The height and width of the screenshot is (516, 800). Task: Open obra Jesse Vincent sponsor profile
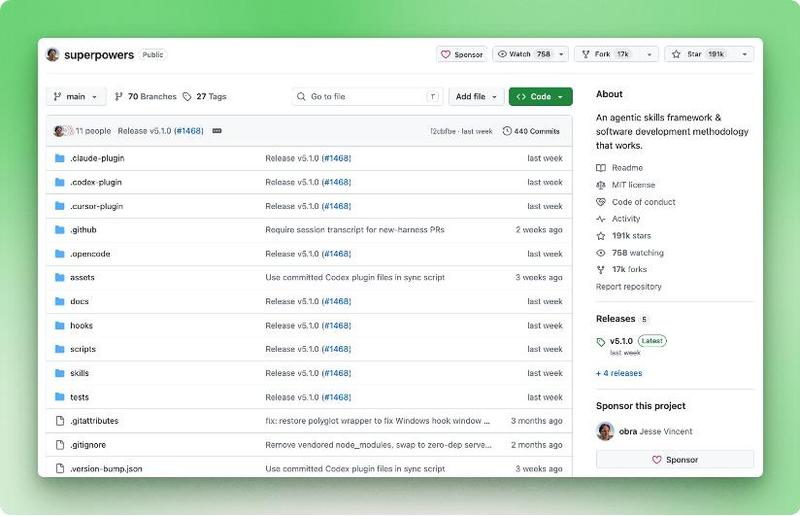click(x=656, y=431)
